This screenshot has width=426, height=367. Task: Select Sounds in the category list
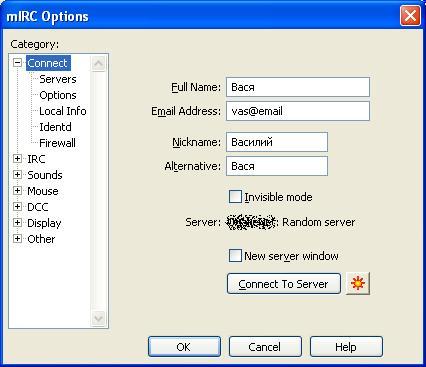(45, 175)
